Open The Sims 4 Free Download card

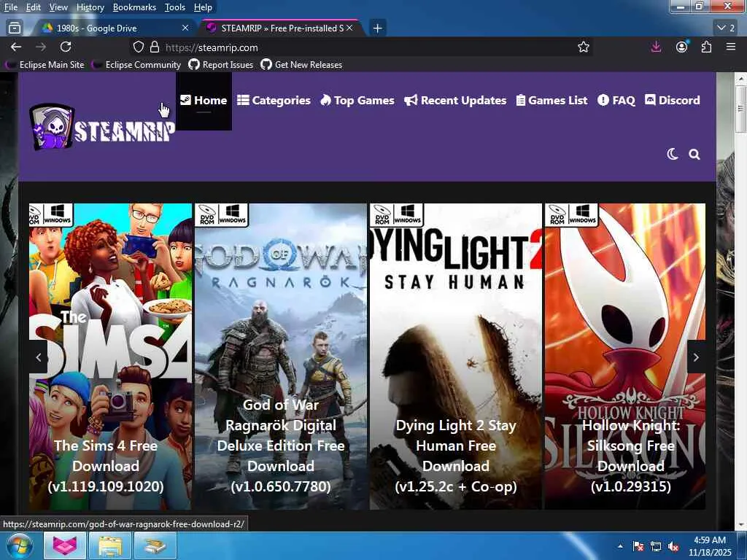pos(111,357)
